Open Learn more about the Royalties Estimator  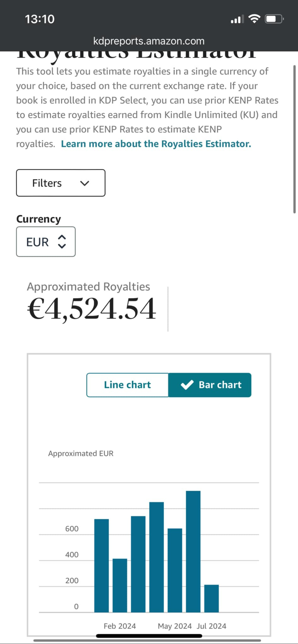[x=156, y=144]
